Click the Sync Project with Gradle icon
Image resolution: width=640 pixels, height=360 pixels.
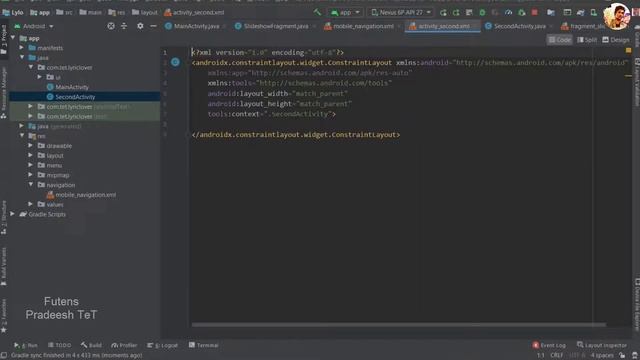coord(580,13)
